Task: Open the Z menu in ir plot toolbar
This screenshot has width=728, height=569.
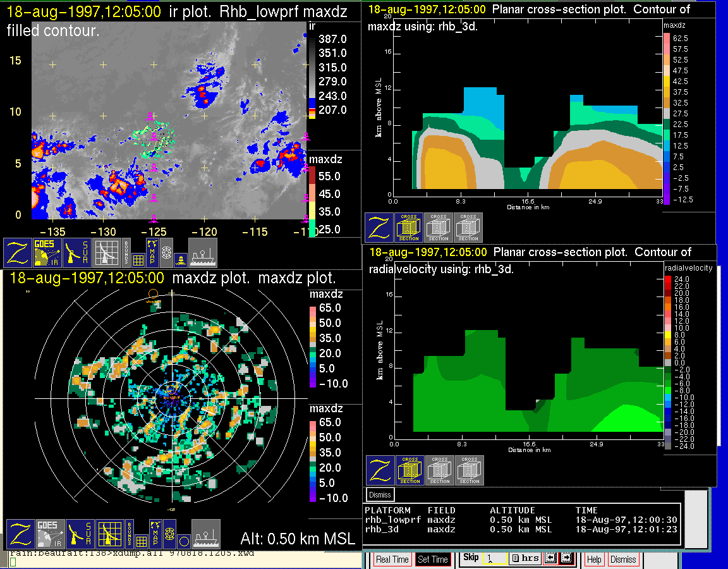Action: [x=17, y=252]
